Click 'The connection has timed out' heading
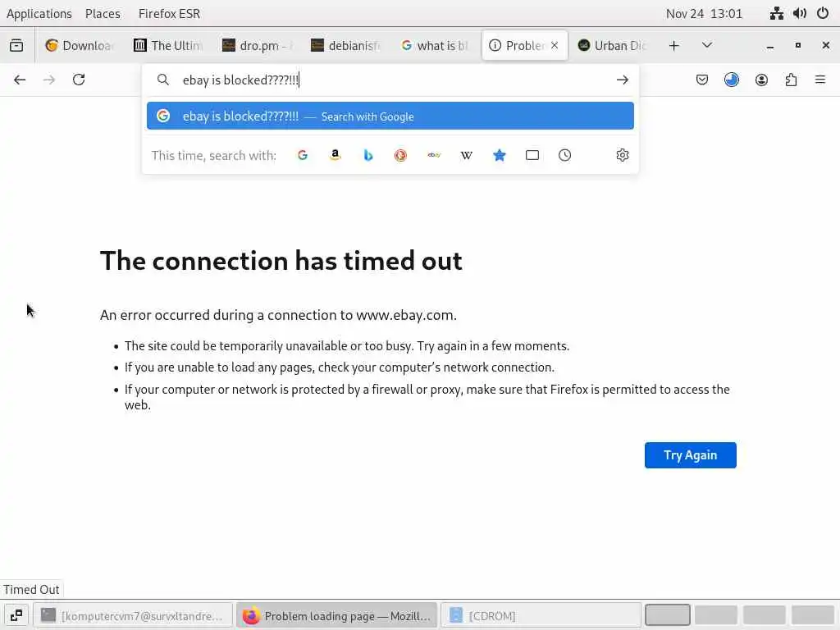Viewport: 840px width, 630px height. (x=281, y=261)
